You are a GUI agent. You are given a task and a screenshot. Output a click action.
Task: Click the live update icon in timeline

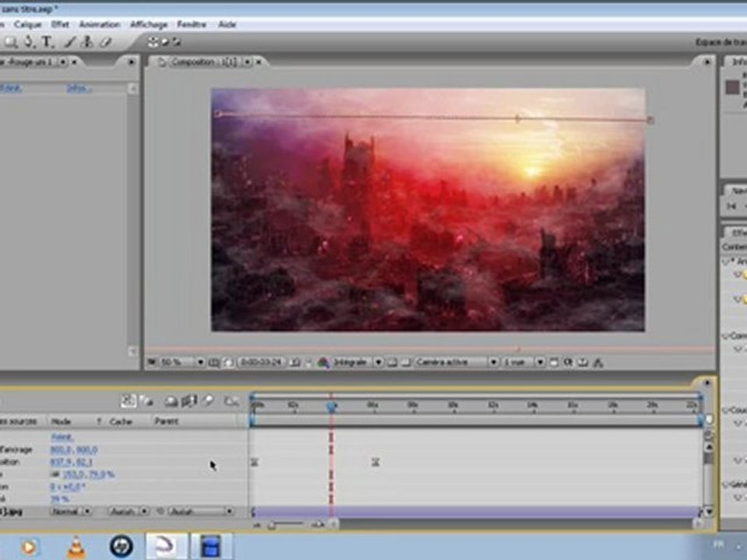pos(128,401)
